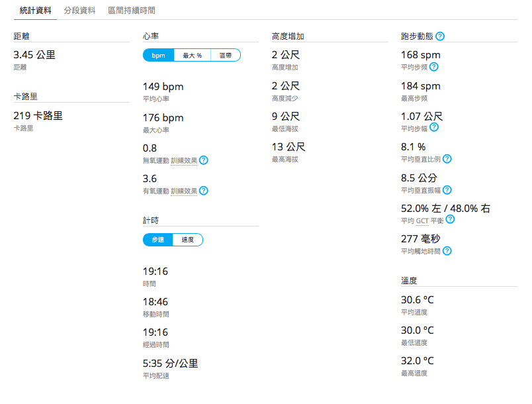Viewport: 532px width, 404px height.
Task: Open help icon for 平均 GCT 平衡
Action: tap(450, 220)
